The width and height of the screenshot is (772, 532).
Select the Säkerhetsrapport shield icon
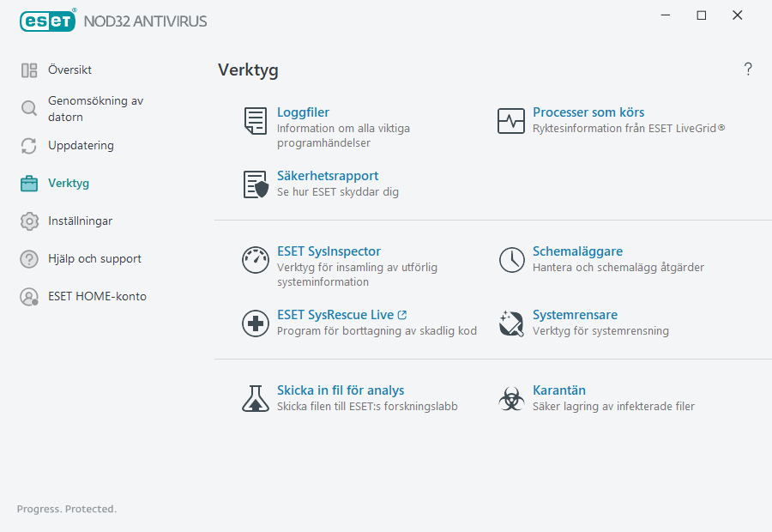[x=254, y=184]
